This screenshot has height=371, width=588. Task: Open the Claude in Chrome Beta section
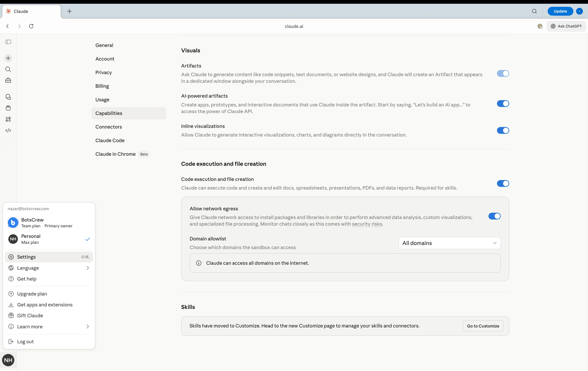tap(115, 154)
